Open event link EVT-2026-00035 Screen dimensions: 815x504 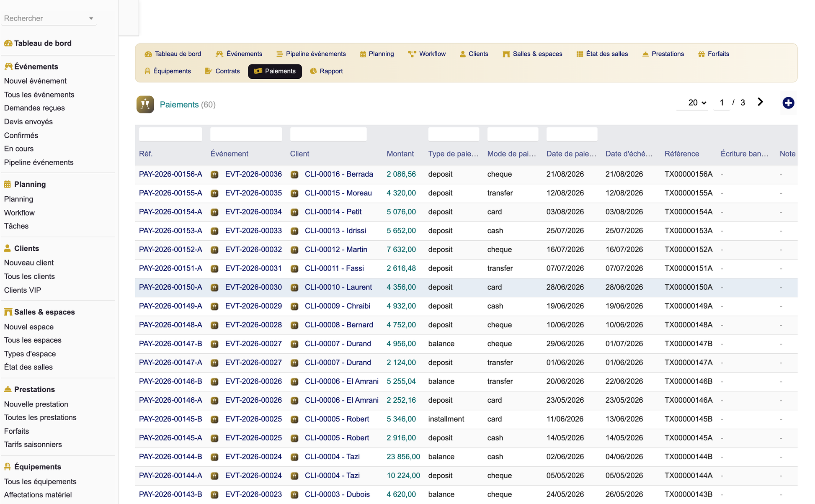coord(253,193)
